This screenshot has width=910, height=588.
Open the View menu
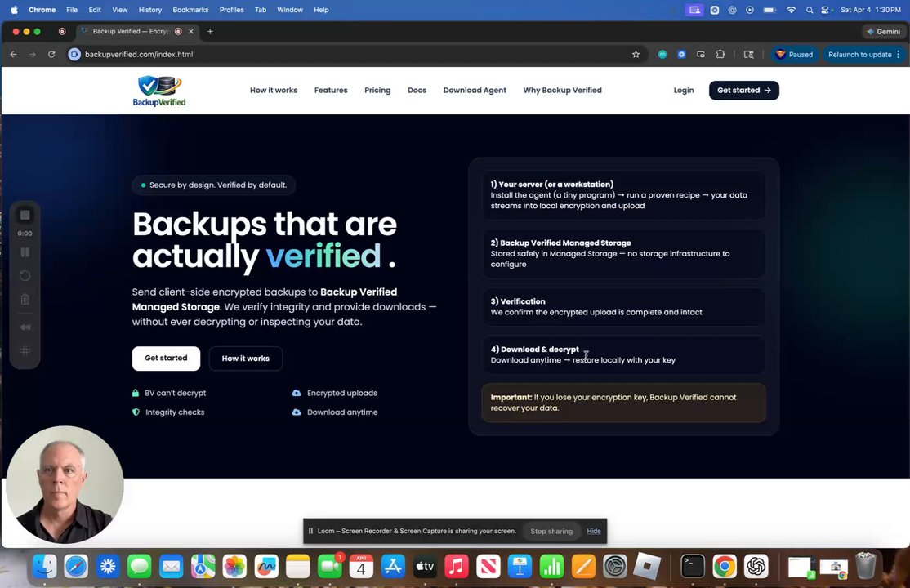click(x=119, y=10)
